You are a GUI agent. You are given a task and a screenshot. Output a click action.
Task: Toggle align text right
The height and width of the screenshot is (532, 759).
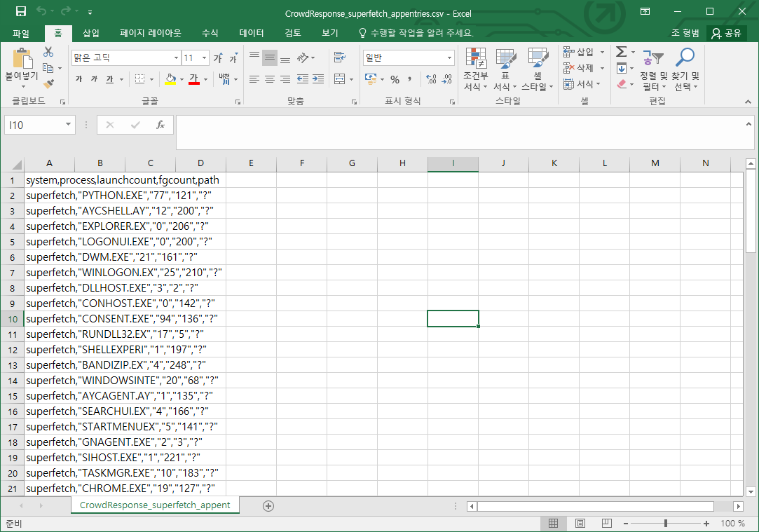click(286, 79)
